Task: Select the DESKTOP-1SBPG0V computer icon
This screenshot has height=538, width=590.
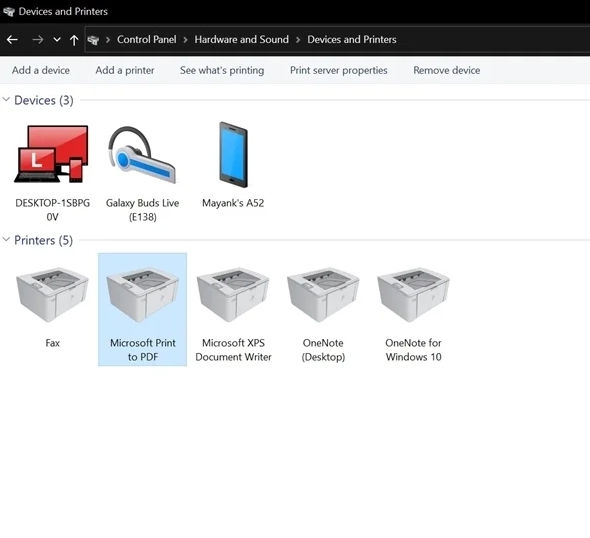Action: 51,154
